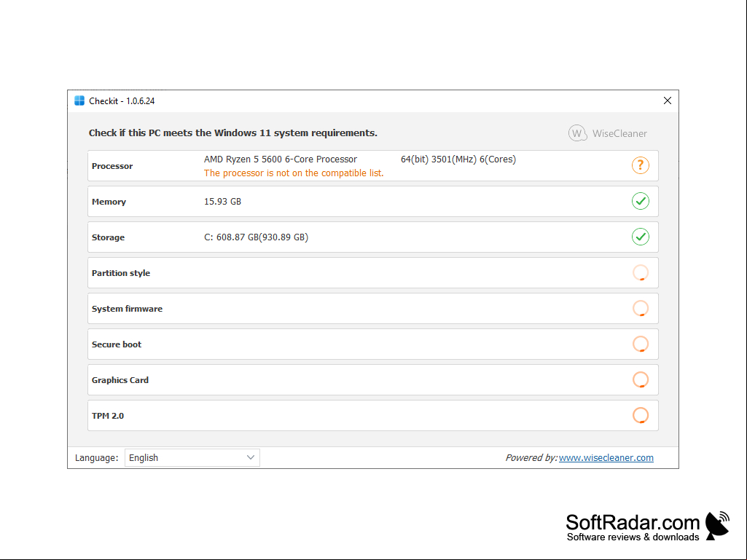This screenshot has width=747, height=560.
Task: Click the Checkit - 1.0.6.24 title text
Action: 122,101
